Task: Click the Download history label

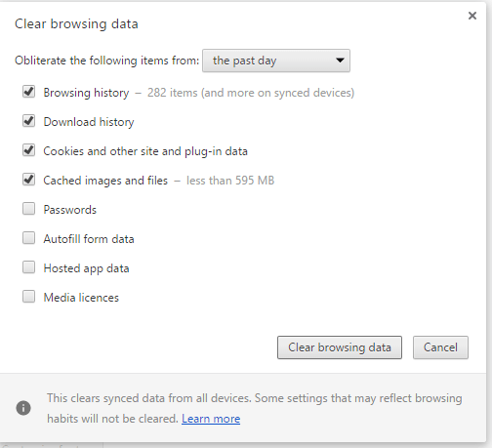Action: [x=89, y=122]
